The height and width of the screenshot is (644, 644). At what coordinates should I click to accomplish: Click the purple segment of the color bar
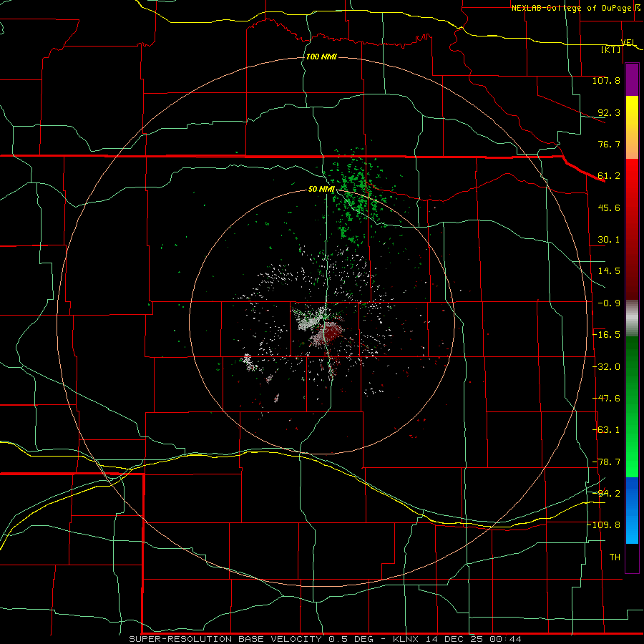pyautogui.click(x=632, y=80)
